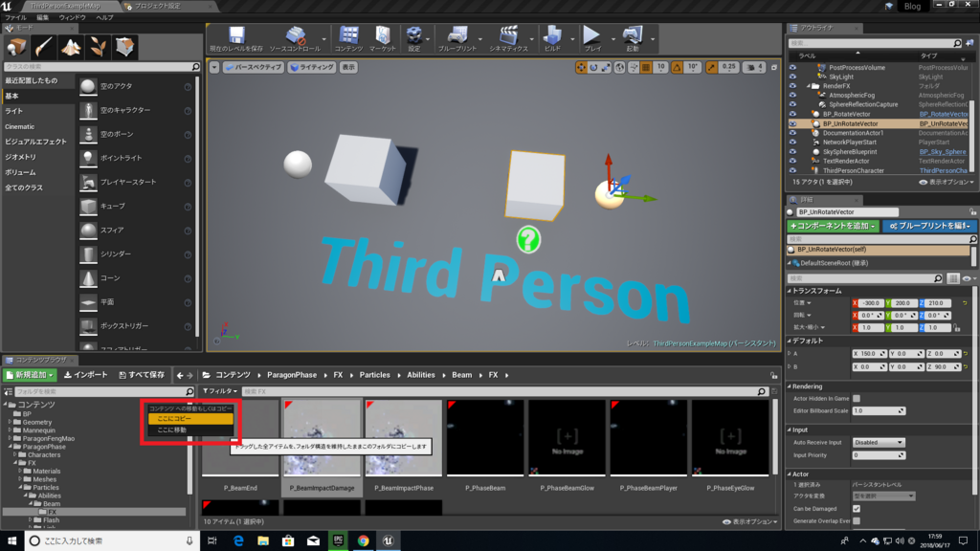980x551 pixels.
Task: Open the Content toolbar icon
Action: (x=348, y=39)
